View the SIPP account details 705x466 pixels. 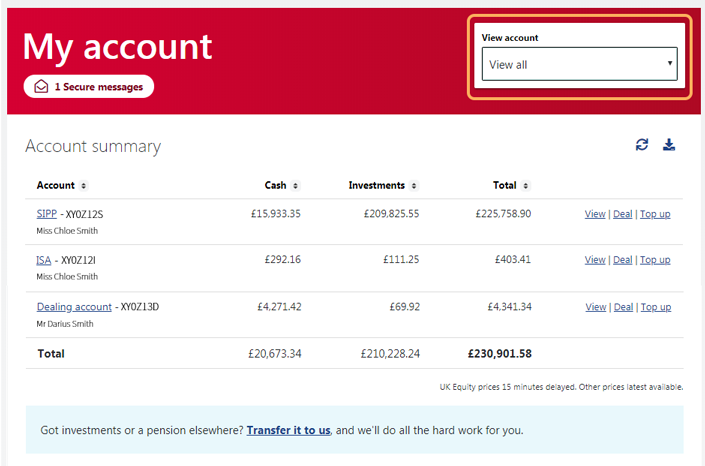point(595,214)
